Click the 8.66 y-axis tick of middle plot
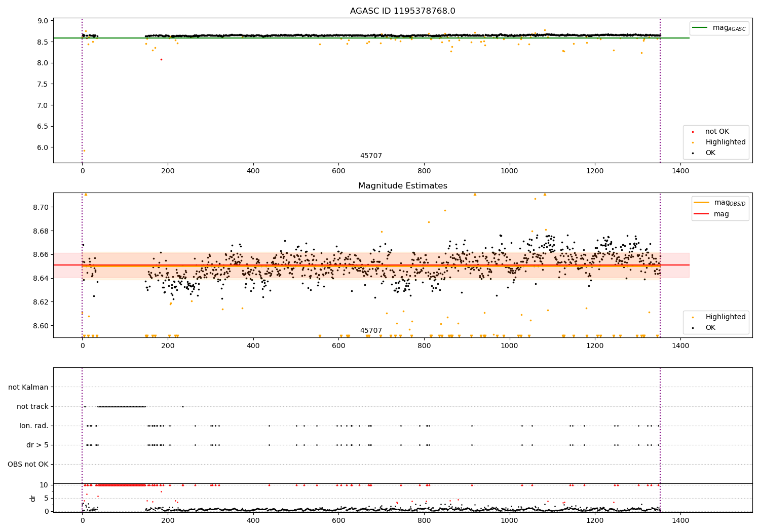This screenshot has height=532, width=760. 41,255
